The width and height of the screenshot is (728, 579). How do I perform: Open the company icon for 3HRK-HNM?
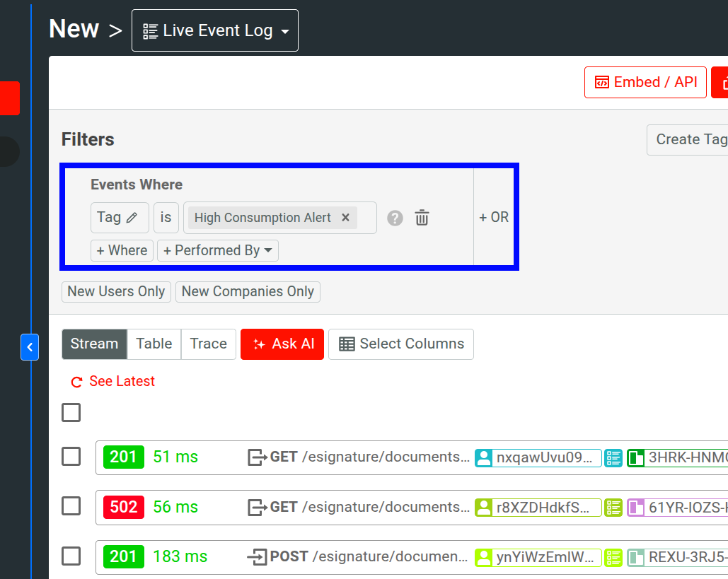(636, 457)
